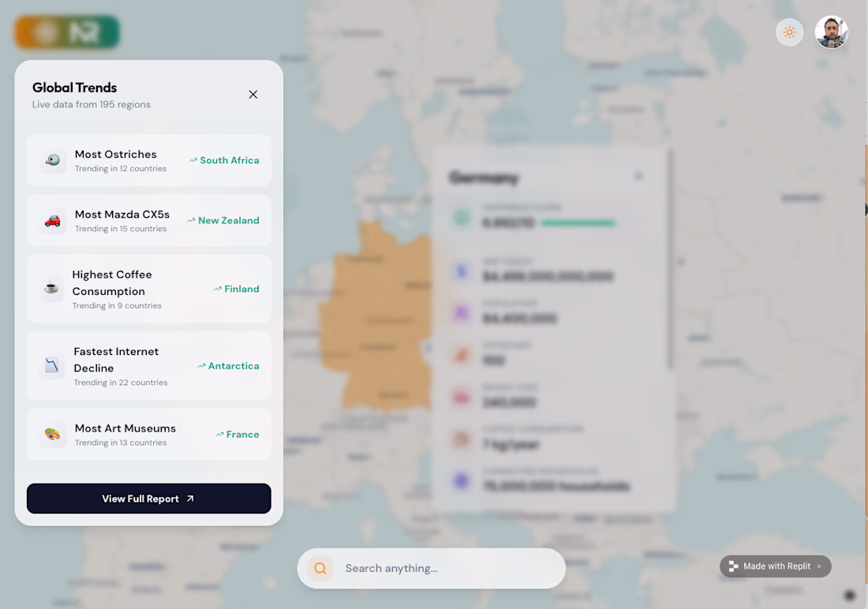Click trend arrow beside France
The height and width of the screenshot is (609, 868).
pyautogui.click(x=220, y=435)
